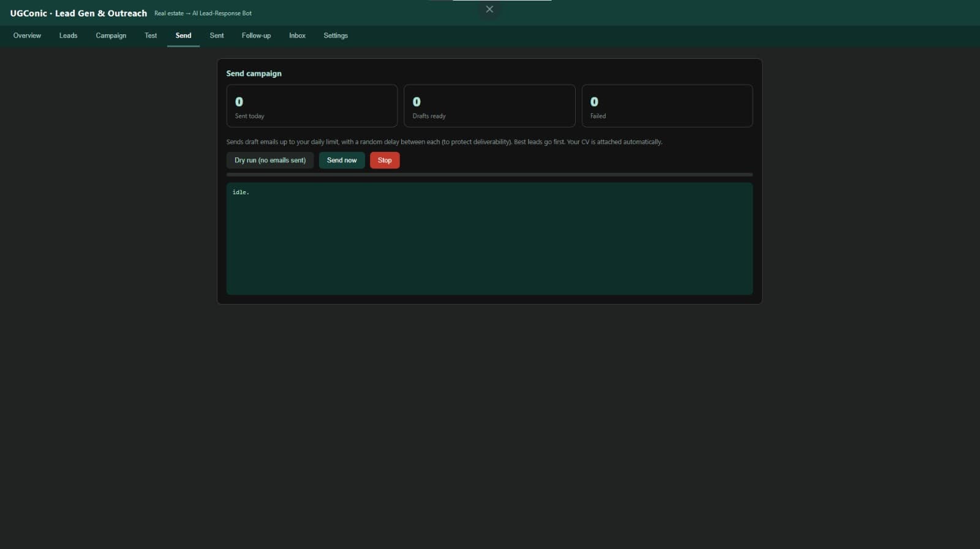Open the Test tab
This screenshot has height=549, width=980.
click(x=151, y=36)
